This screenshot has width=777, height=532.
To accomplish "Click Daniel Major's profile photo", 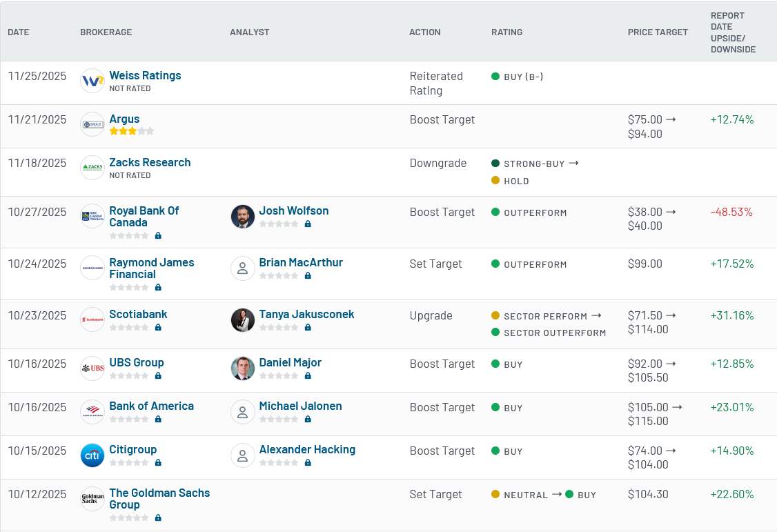I will (243, 368).
